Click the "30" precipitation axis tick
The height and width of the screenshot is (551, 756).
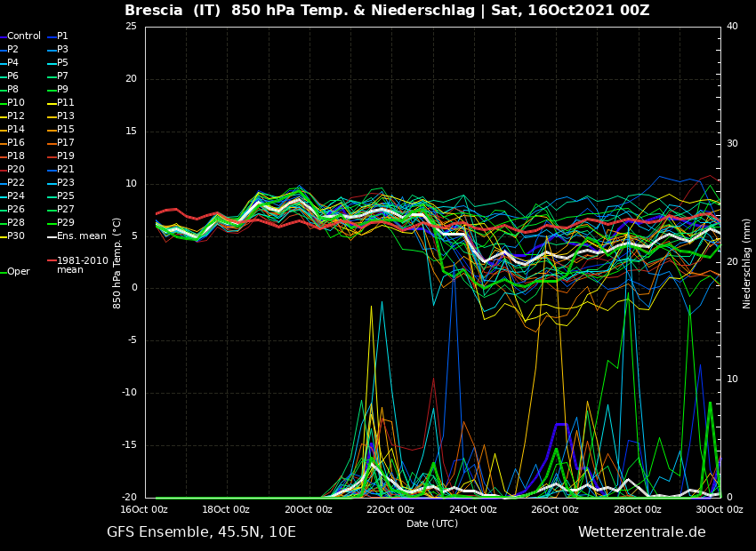(732, 144)
